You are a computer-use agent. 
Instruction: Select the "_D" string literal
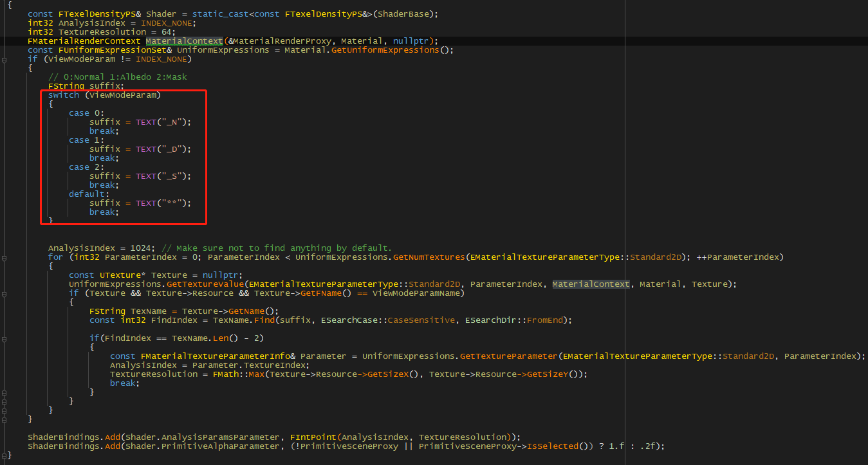pyautogui.click(x=172, y=149)
